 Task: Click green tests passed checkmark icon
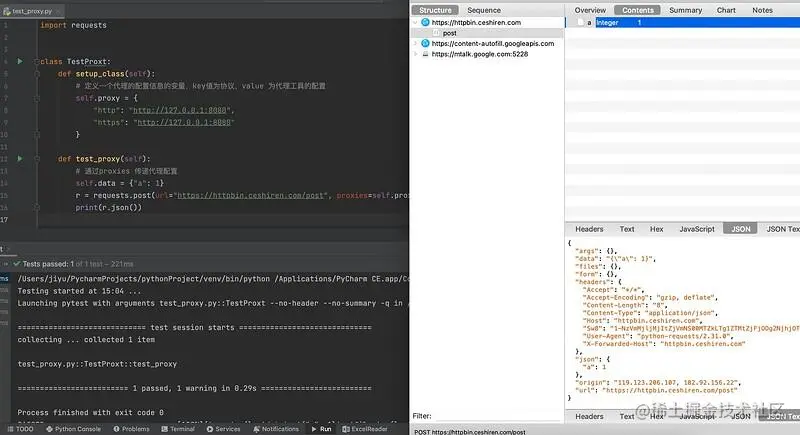click(x=16, y=264)
